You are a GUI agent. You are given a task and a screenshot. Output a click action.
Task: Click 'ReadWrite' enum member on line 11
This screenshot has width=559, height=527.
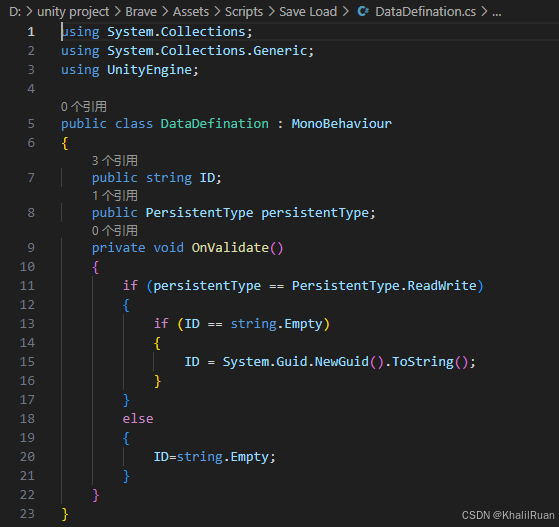(442, 286)
